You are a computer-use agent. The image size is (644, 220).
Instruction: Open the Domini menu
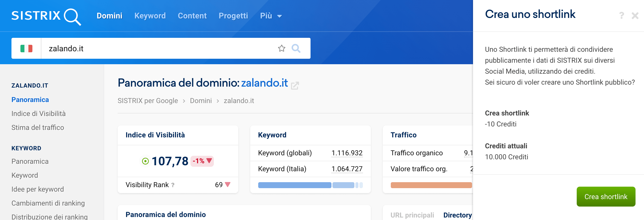pyautogui.click(x=109, y=16)
